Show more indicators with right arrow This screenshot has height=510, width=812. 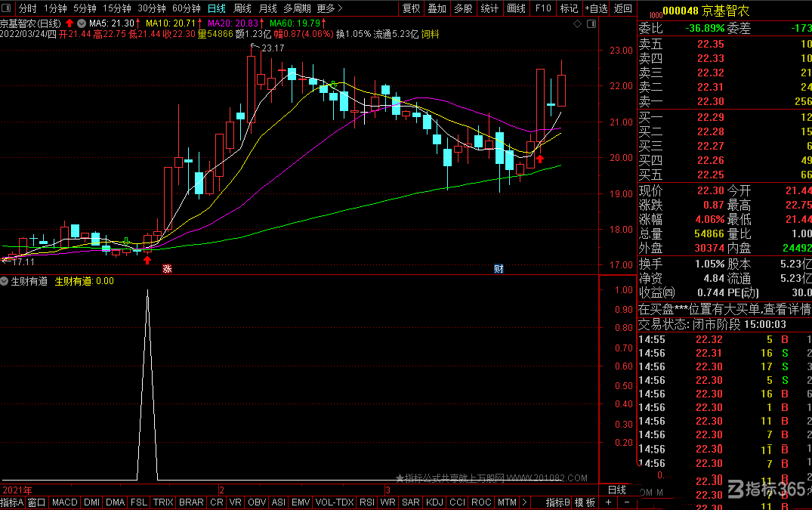(524, 502)
